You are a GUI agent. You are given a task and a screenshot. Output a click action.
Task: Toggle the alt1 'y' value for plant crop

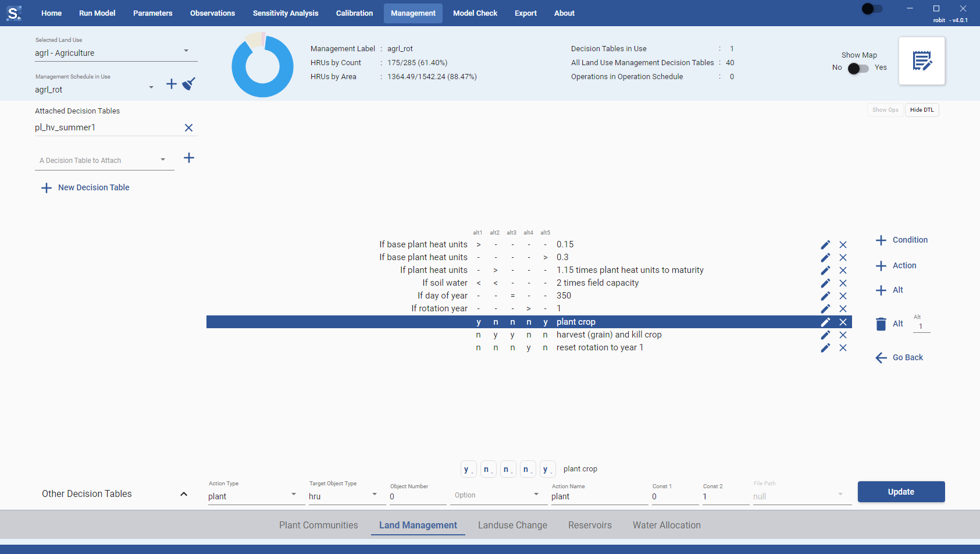point(479,322)
